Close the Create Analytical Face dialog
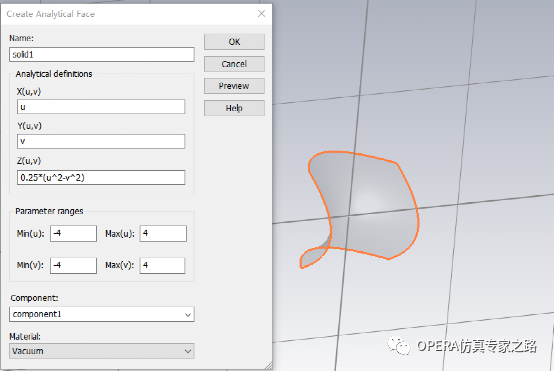This screenshot has width=554, height=371. pyautogui.click(x=261, y=14)
